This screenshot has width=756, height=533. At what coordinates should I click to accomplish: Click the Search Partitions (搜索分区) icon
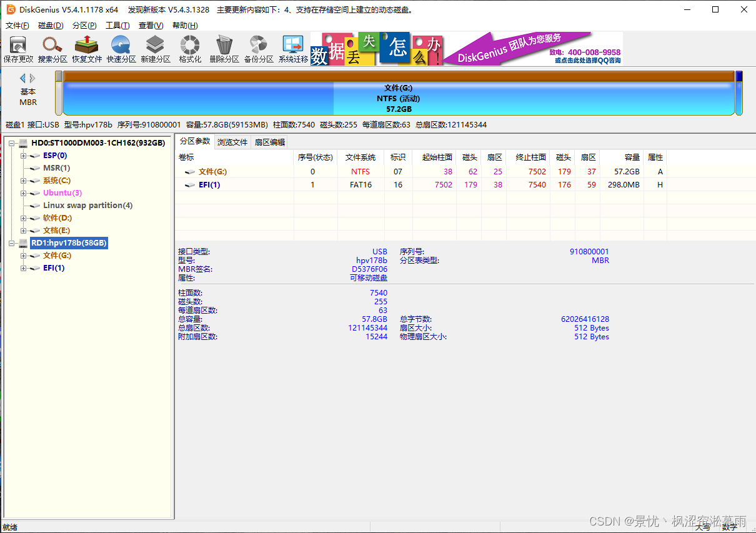click(x=52, y=49)
